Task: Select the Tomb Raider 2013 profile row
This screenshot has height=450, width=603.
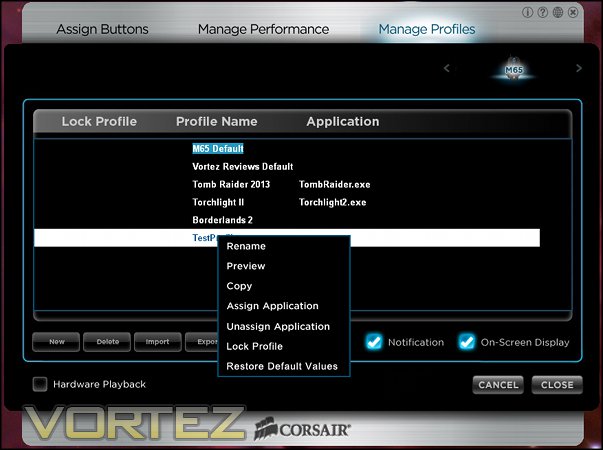Action: click(287, 185)
